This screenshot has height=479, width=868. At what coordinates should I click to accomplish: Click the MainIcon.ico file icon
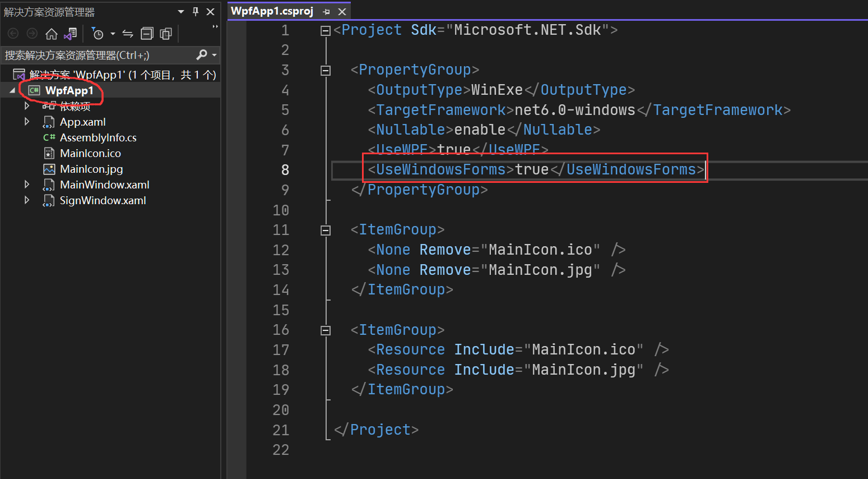coord(49,153)
